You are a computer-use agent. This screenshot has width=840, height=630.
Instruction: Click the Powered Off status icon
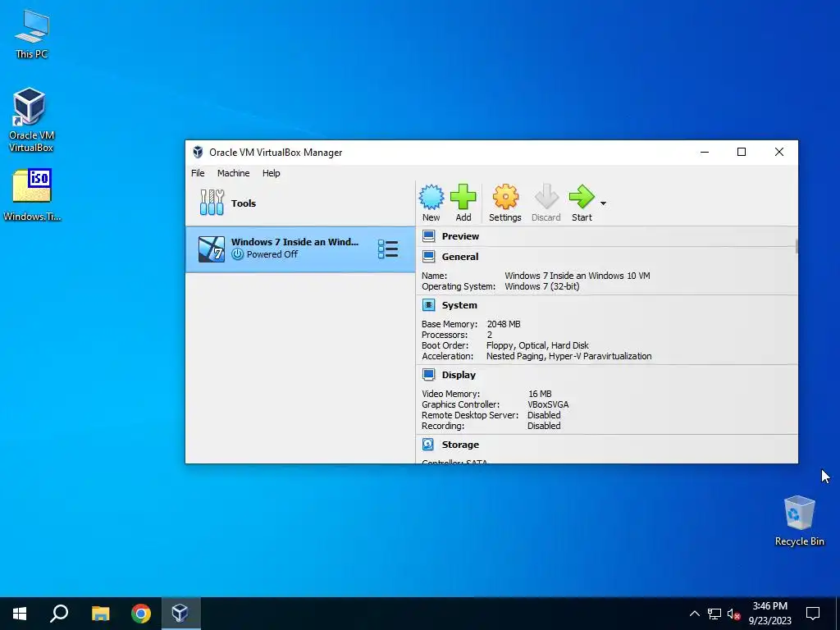point(237,254)
